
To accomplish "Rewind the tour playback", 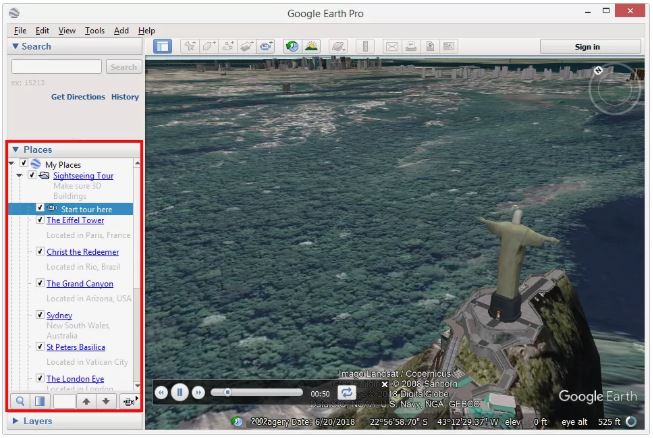I will pos(161,392).
